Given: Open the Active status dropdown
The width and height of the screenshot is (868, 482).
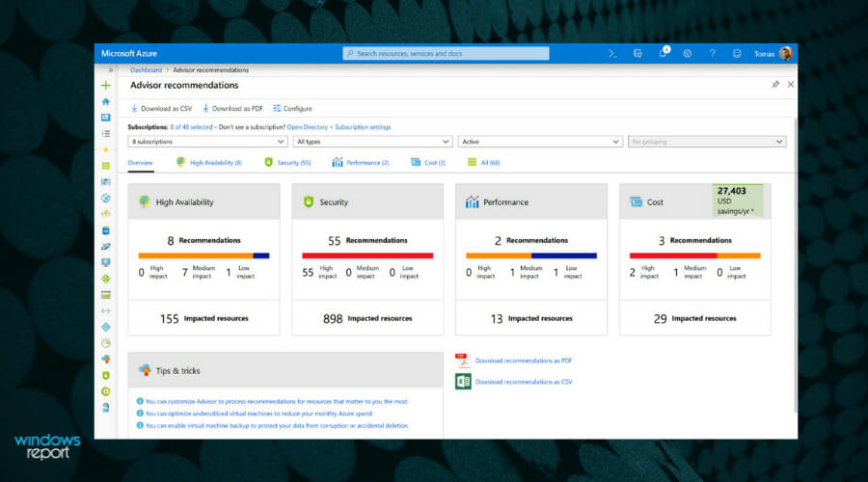Looking at the screenshot, I should [x=540, y=142].
